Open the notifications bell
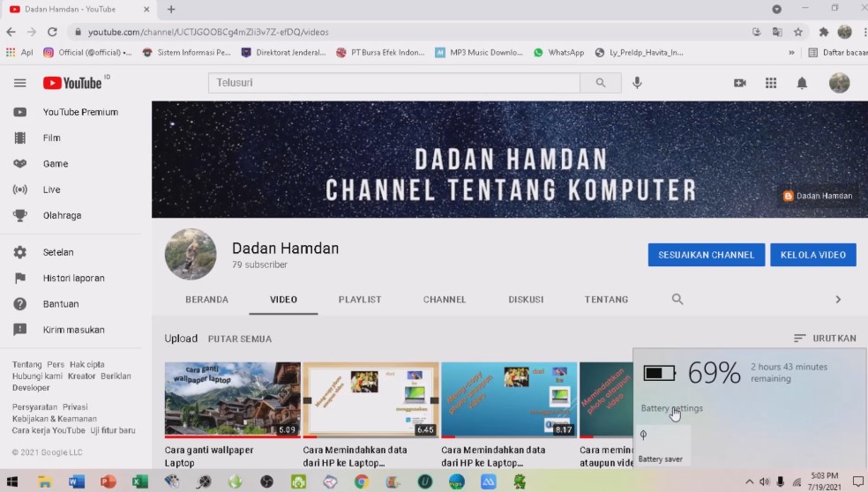868x492 pixels. (x=802, y=83)
